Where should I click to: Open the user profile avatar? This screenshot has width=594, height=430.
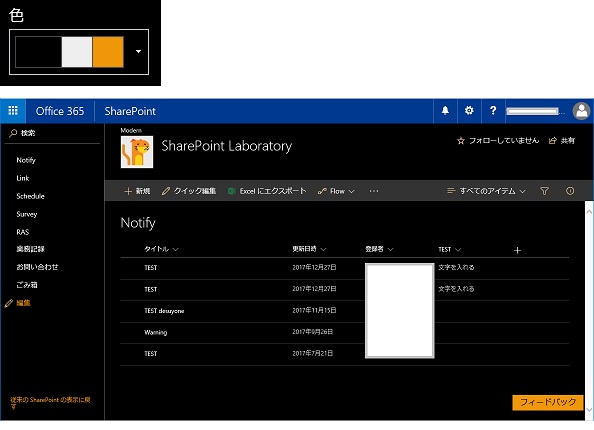coord(581,111)
